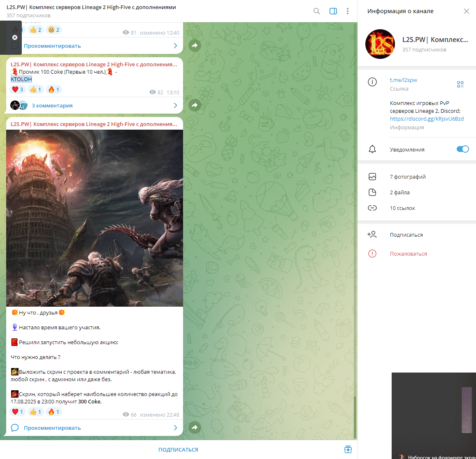Open the 3 комментария thread
This screenshot has height=459, width=476.
pos(52,105)
